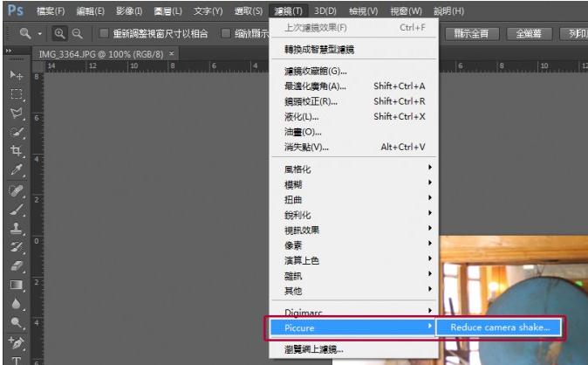Expand the 銳利化 submenu

coord(354,215)
